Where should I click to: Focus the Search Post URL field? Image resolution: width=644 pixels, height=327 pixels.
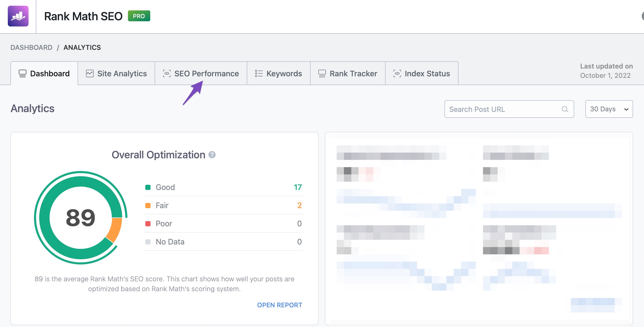pos(509,109)
